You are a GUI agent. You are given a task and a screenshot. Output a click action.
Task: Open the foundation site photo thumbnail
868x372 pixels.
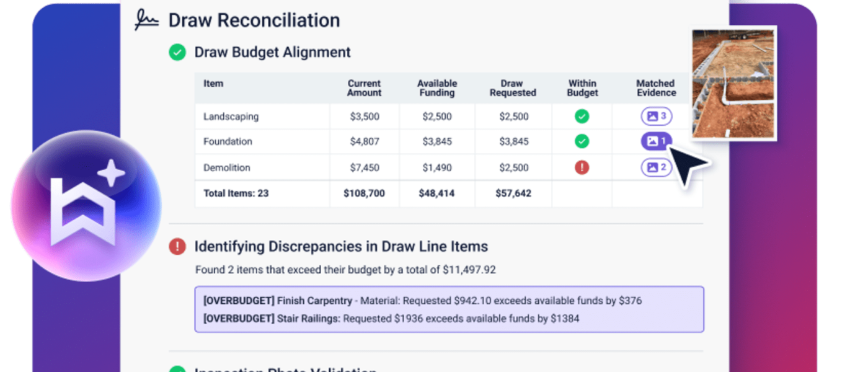[x=734, y=83]
